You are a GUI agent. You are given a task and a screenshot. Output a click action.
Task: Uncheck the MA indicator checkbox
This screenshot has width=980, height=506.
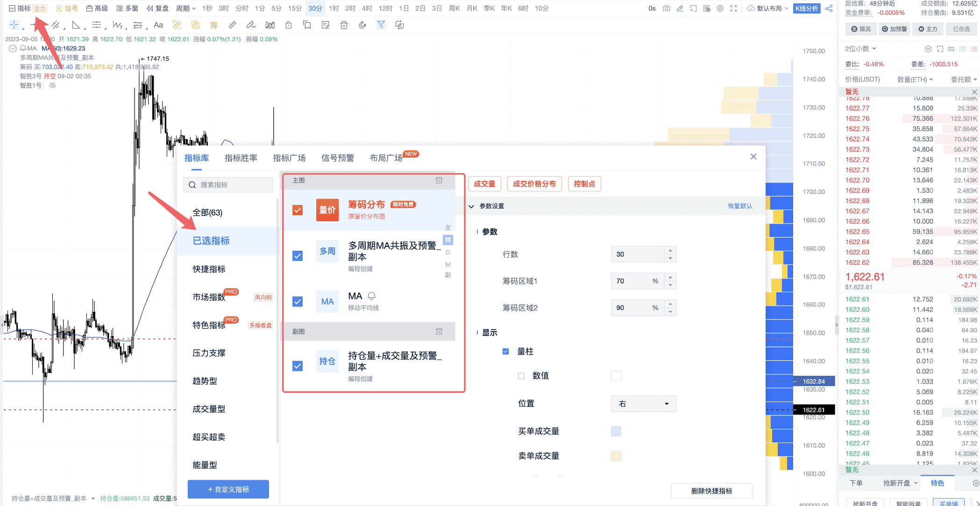coord(298,302)
